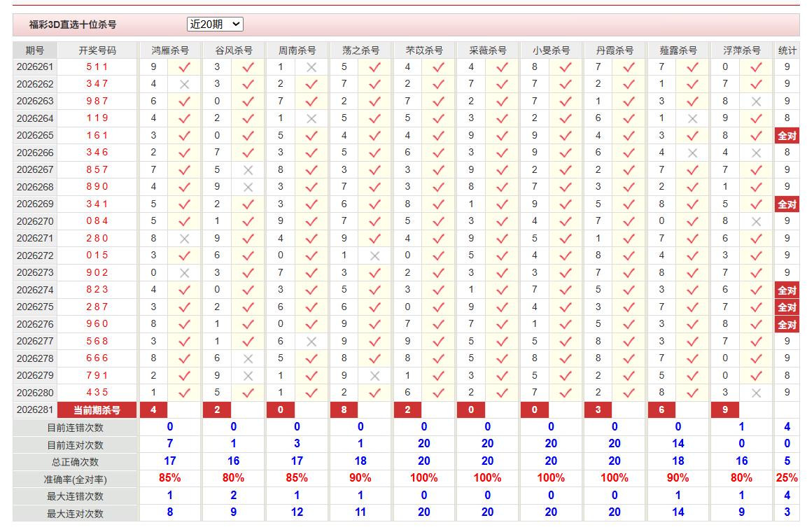Click winning number 6 6 6 in row 2026278
The image size is (807, 532).
coord(97,358)
